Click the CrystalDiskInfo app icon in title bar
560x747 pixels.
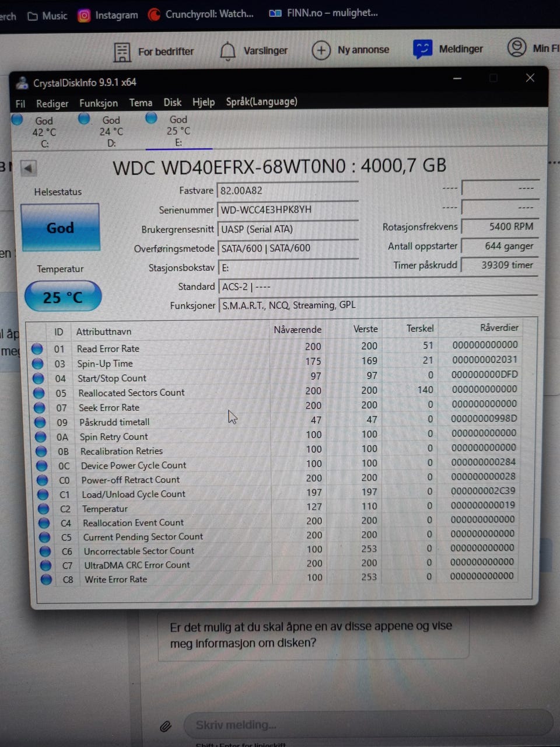[x=22, y=83]
